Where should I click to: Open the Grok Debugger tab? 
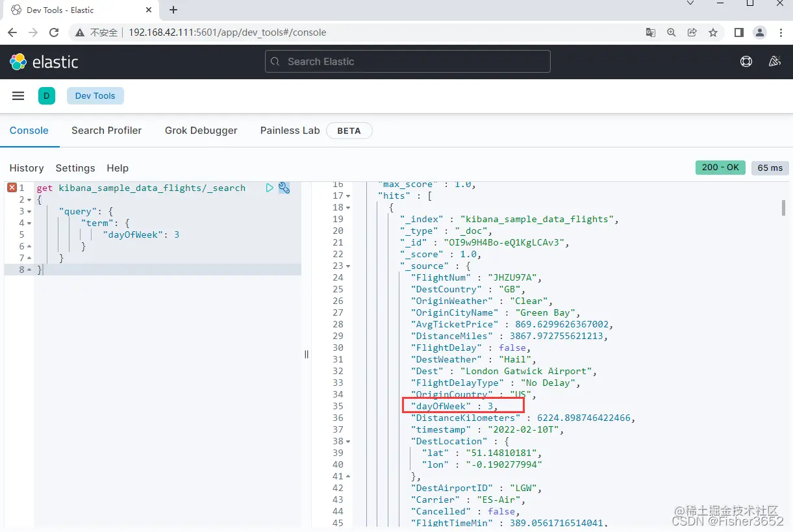pyautogui.click(x=201, y=131)
